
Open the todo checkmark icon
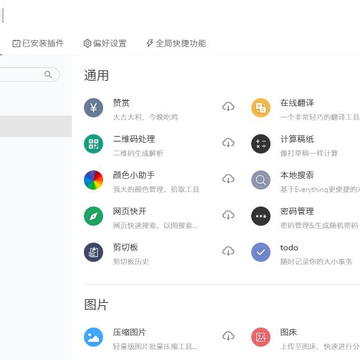[x=261, y=252]
